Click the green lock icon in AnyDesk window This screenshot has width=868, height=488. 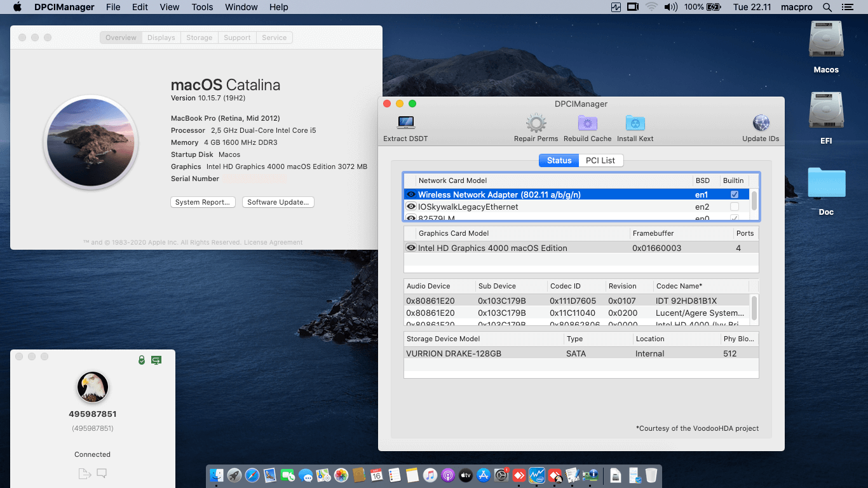click(x=142, y=360)
